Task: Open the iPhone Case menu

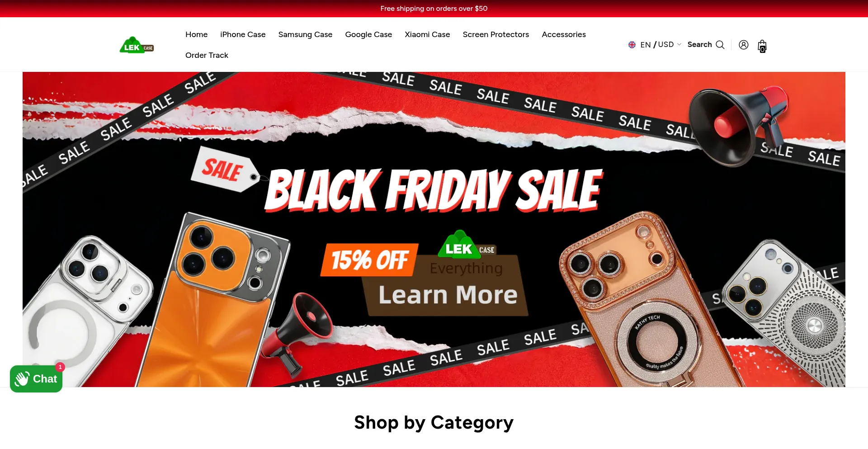Action: point(243,34)
